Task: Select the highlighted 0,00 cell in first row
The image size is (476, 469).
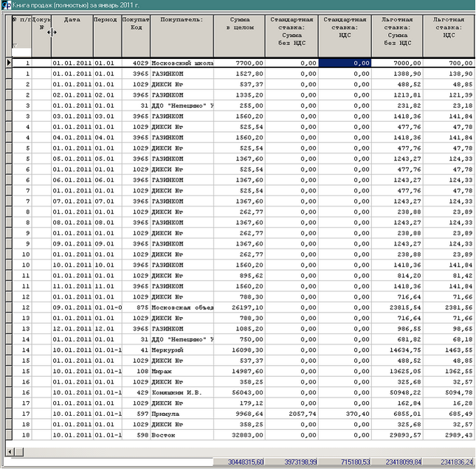Action: pyautogui.click(x=345, y=63)
